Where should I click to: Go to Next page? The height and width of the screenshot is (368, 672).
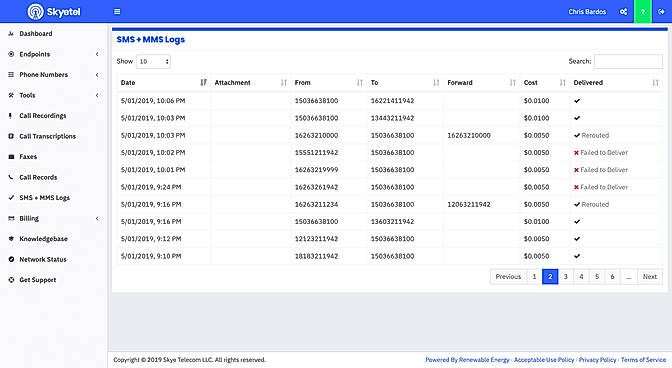[650, 277]
